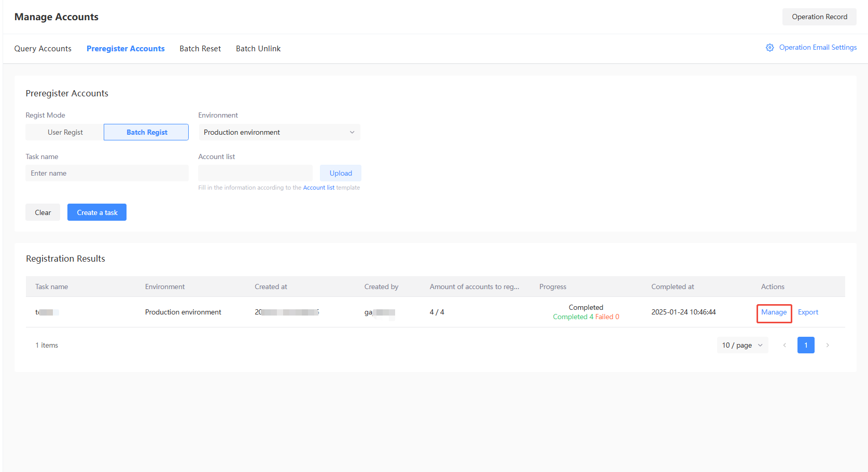The height and width of the screenshot is (472, 868).
Task: Click the Actions column header
Action: 773,287
